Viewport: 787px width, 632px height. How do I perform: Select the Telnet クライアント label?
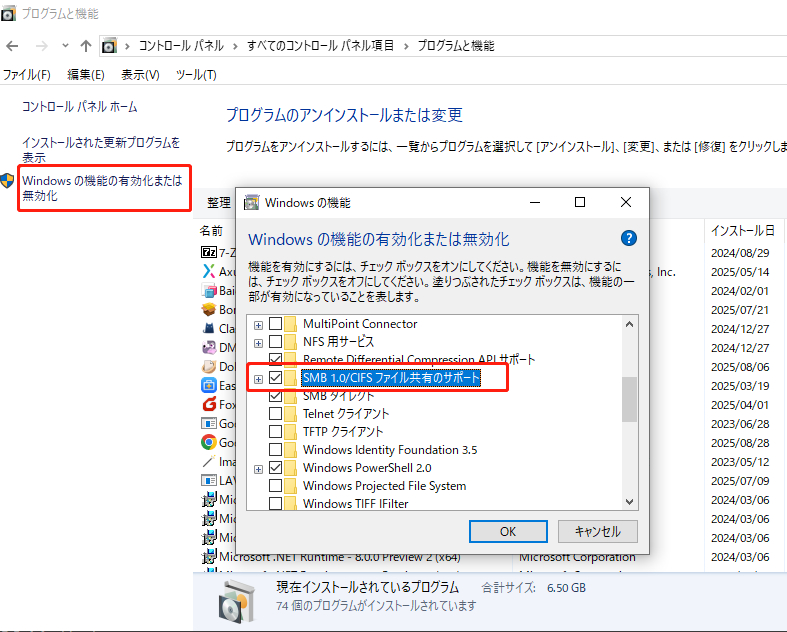coord(346,414)
